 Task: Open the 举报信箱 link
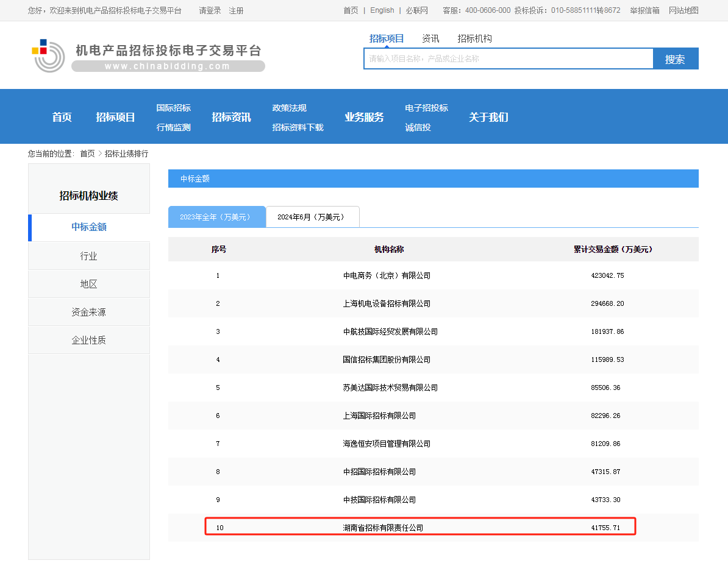(644, 10)
